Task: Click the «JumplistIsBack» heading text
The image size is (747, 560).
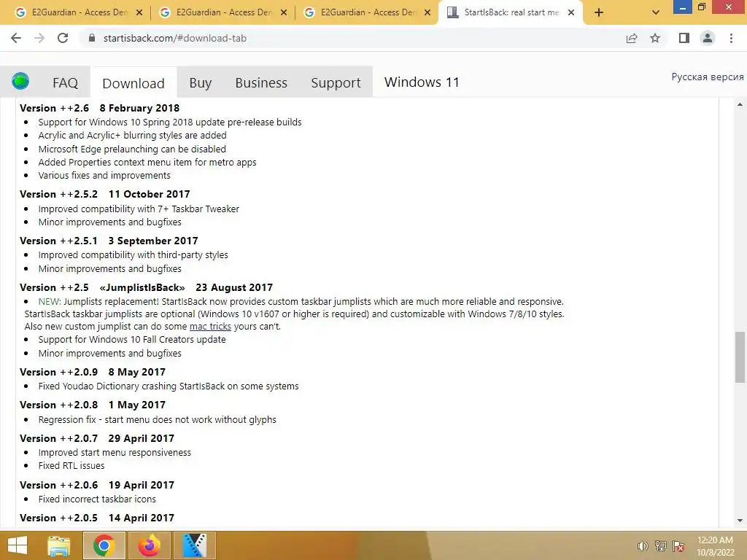Action: tap(142, 287)
